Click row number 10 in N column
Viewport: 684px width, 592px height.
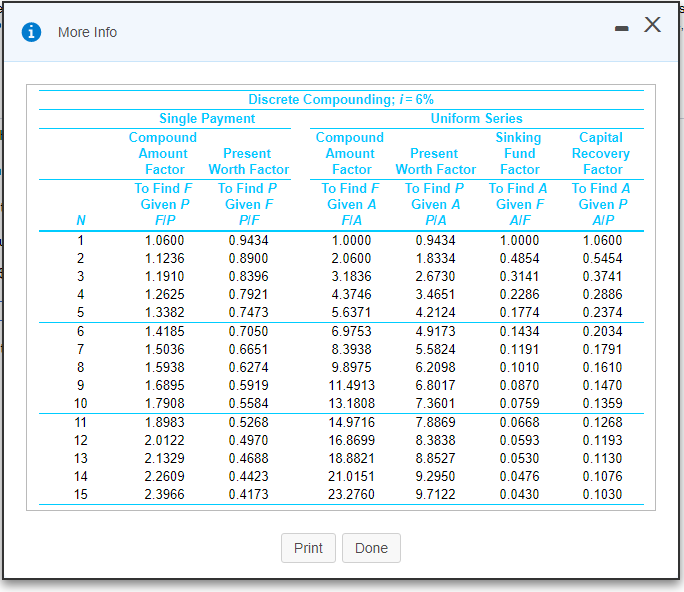pyautogui.click(x=81, y=403)
